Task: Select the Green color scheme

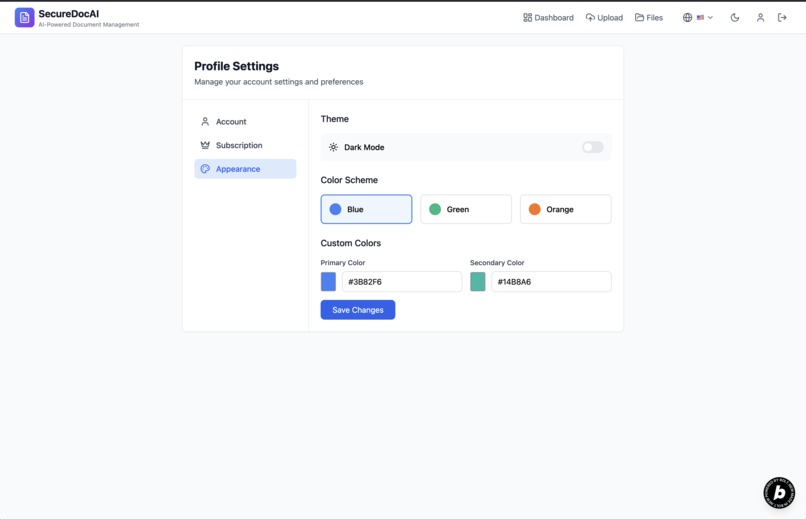Action: (x=466, y=209)
